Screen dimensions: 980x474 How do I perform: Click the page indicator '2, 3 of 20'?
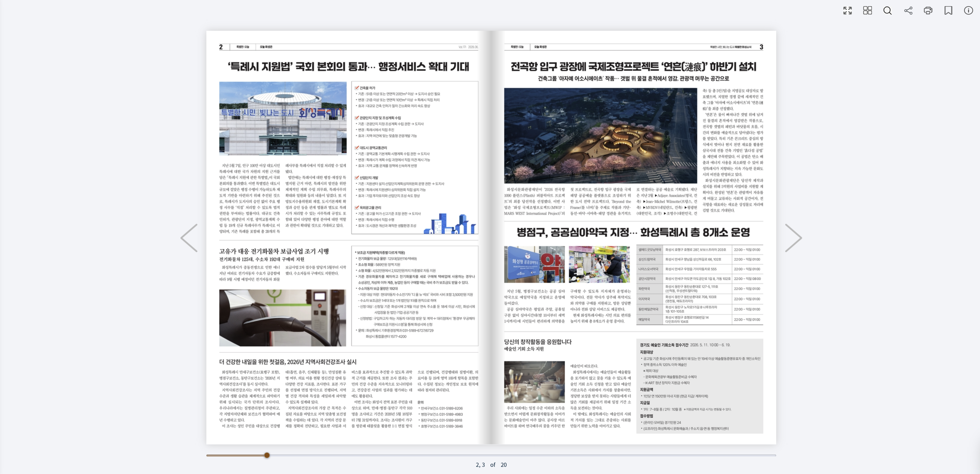tap(491, 465)
